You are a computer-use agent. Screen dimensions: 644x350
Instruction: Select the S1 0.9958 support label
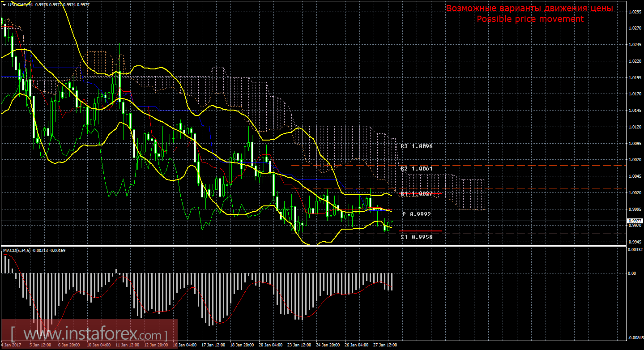[x=416, y=237]
